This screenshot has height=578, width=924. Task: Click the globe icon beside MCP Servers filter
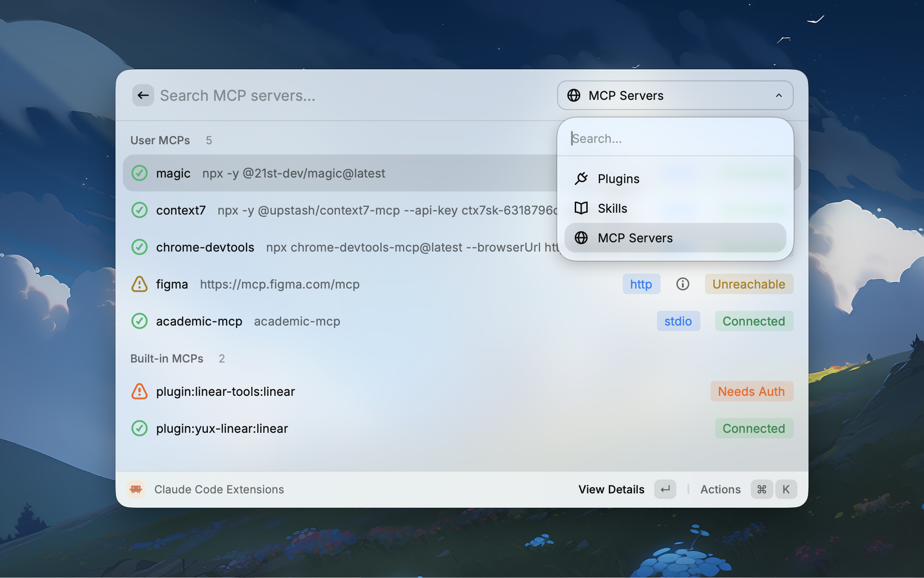pyautogui.click(x=574, y=95)
